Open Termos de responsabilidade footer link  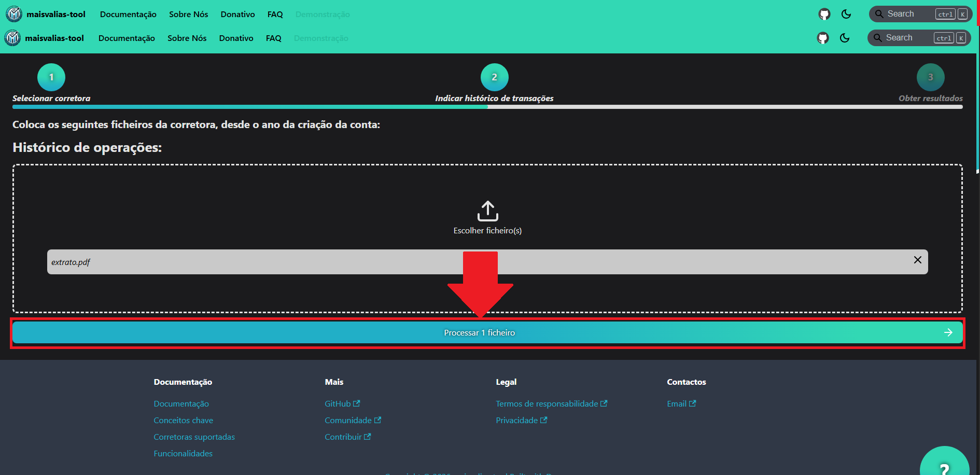click(x=547, y=403)
